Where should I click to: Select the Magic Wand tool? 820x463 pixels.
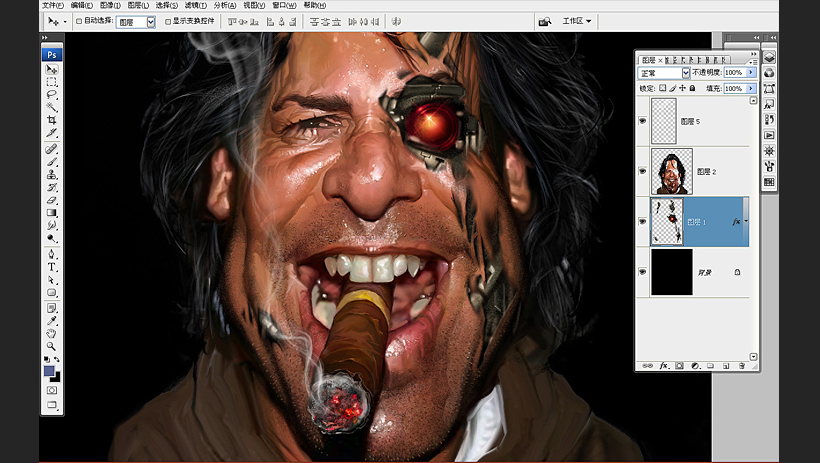[x=52, y=107]
